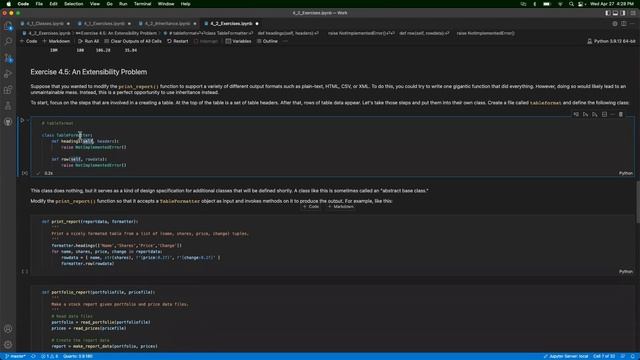
Task: Click the Run by Line cell toolbar icon
Action: point(576,115)
